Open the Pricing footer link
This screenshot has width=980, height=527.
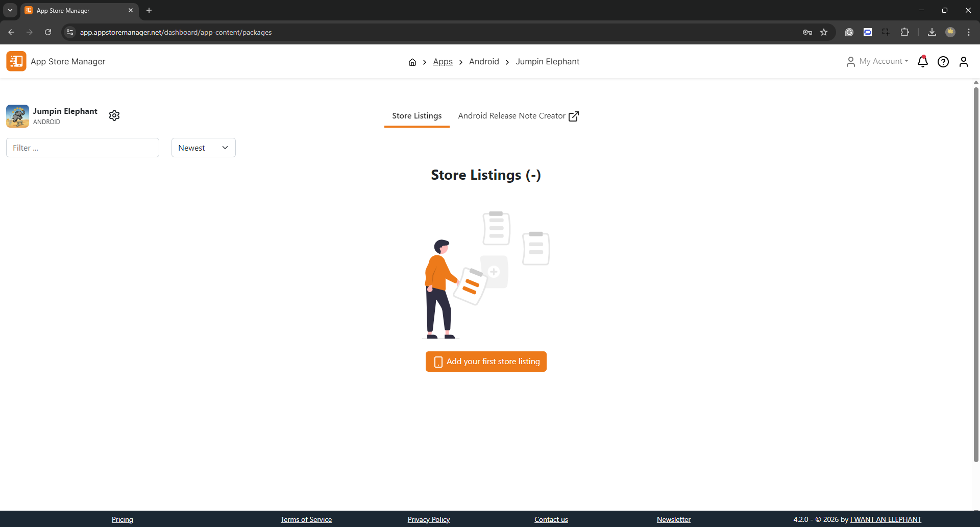pos(122,519)
